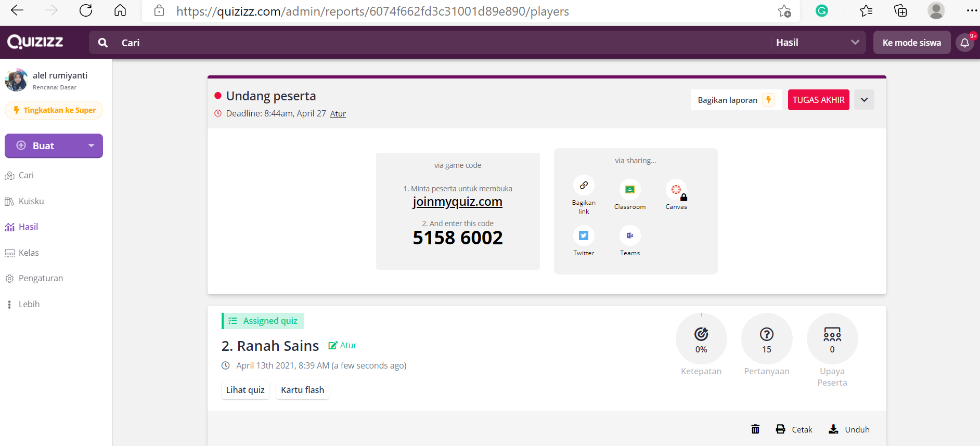Refresh the browser page
This screenshot has width=980, height=446.
point(86,11)
